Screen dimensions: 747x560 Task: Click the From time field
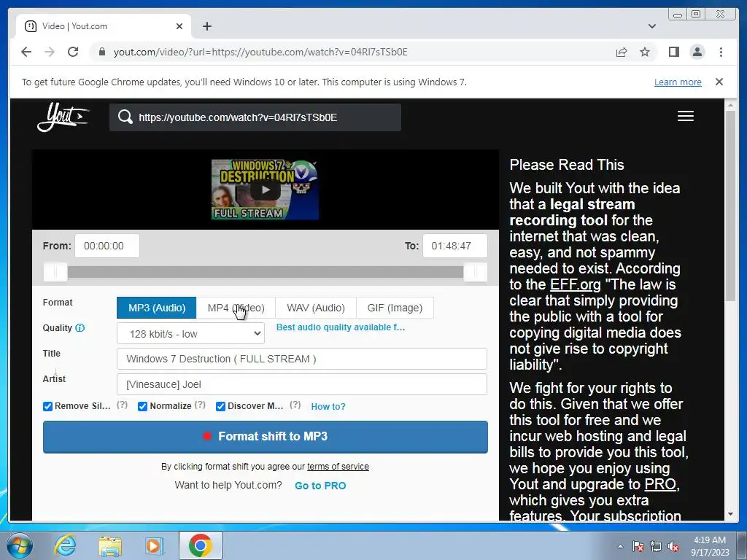[x=107, y=246]
